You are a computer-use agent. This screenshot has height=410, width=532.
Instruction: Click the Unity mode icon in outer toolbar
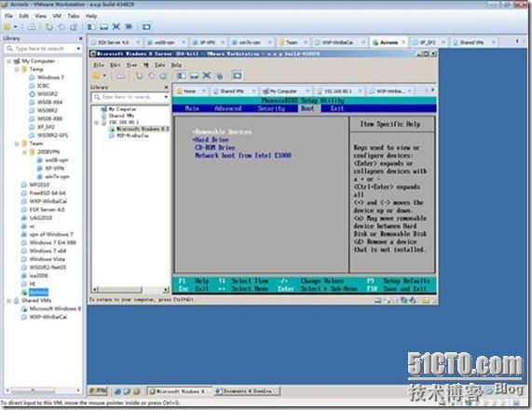tap(129, 27)
